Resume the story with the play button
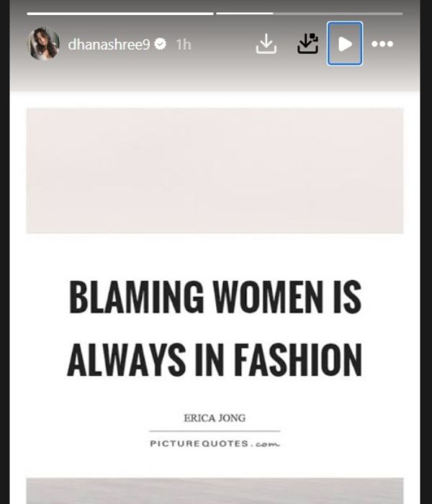 point(345,44)
